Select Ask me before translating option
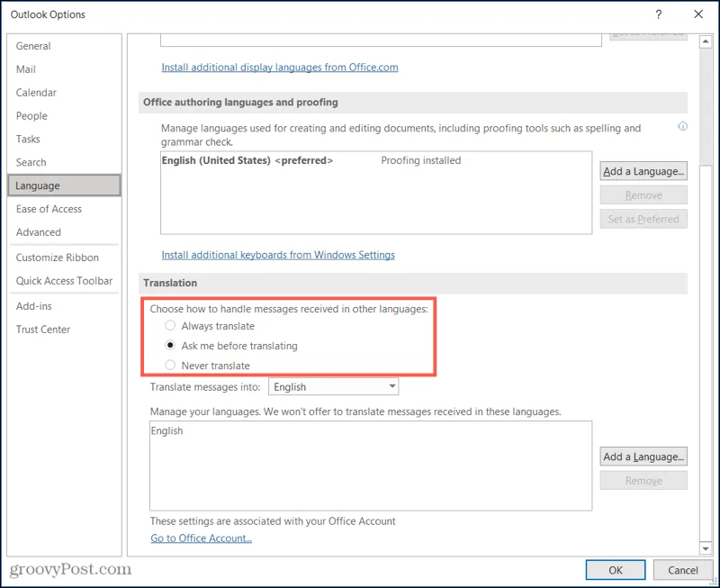720x588 pixels. (170, 346)
